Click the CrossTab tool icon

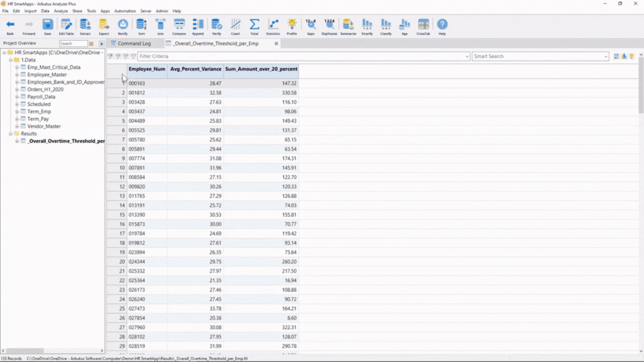(423, 25)
